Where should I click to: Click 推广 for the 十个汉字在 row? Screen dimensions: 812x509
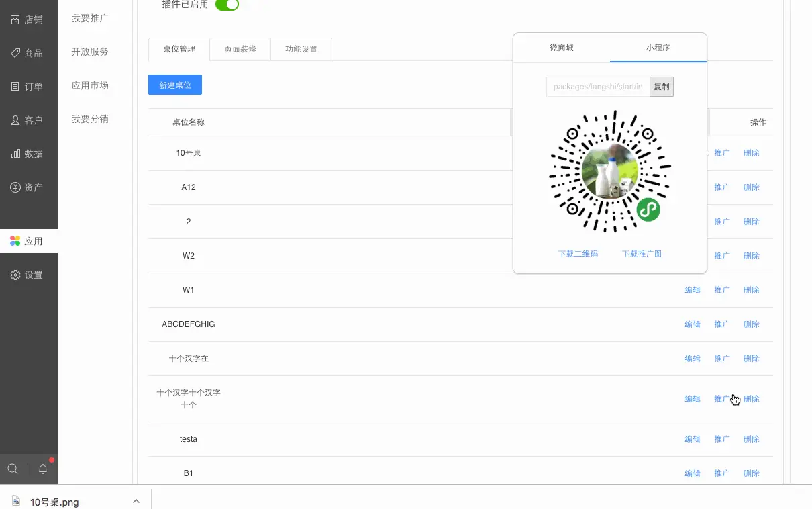tap(722, 359)
